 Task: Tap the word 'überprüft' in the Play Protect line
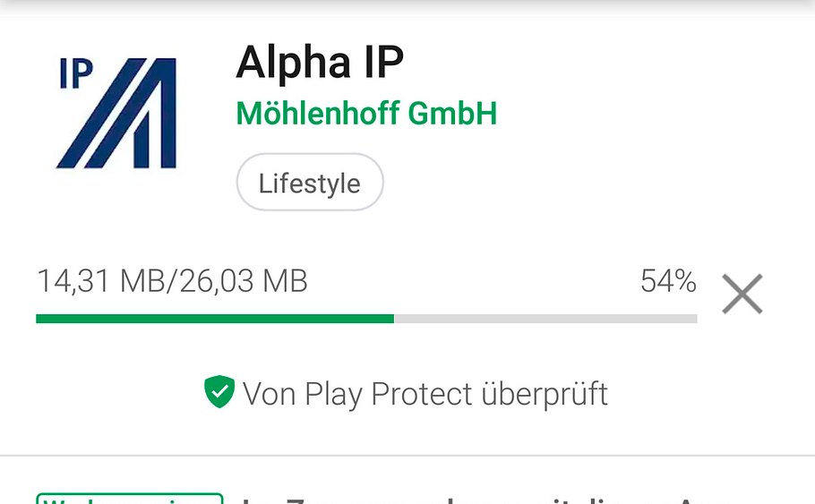[x=545, y=393]
